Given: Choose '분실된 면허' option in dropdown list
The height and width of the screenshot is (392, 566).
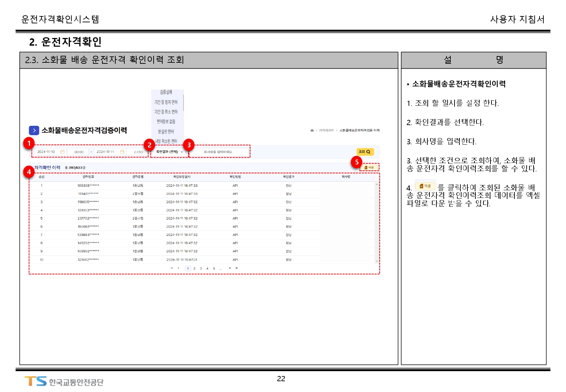Looking at the screenshot, I should pos(166,131).
